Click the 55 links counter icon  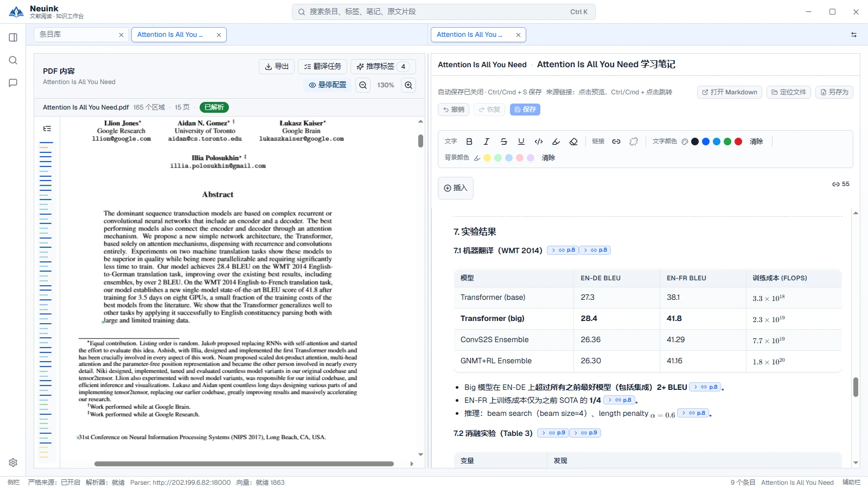point(841,184)
